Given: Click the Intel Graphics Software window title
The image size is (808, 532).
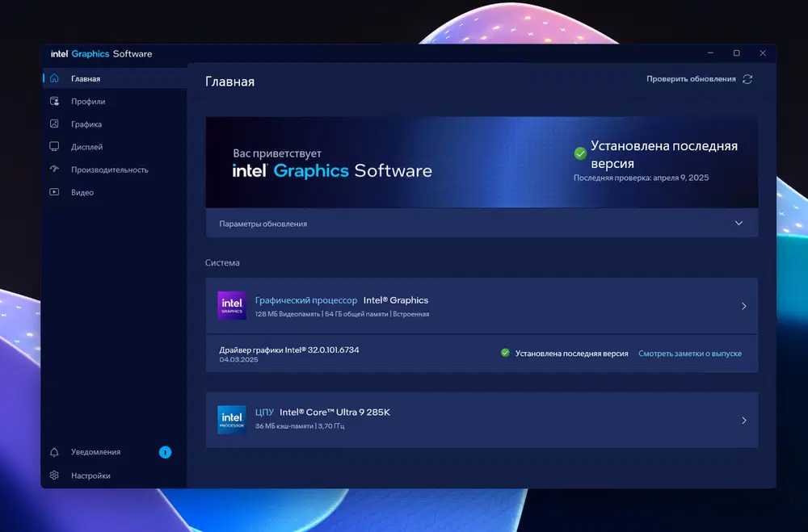Looking at the screenshot, I should (x=101, y=53).
